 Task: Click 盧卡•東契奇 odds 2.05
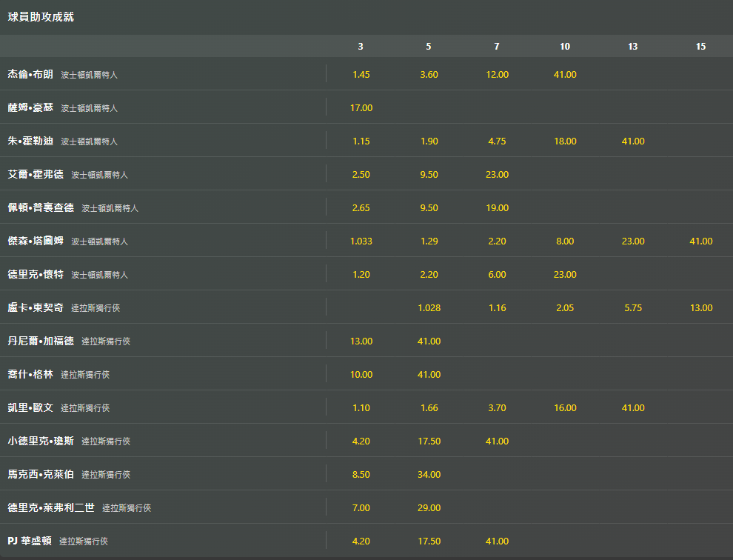coord(565,308)
